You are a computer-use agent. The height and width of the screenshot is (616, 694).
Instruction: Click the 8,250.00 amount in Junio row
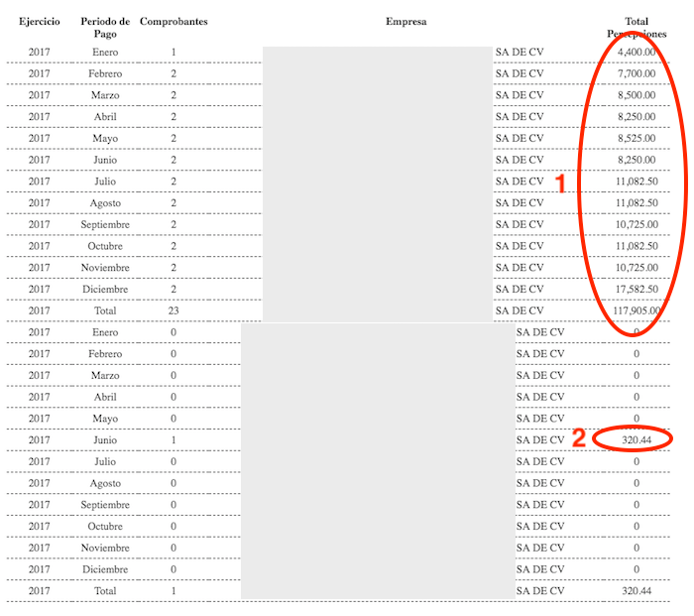pos(636,160)
